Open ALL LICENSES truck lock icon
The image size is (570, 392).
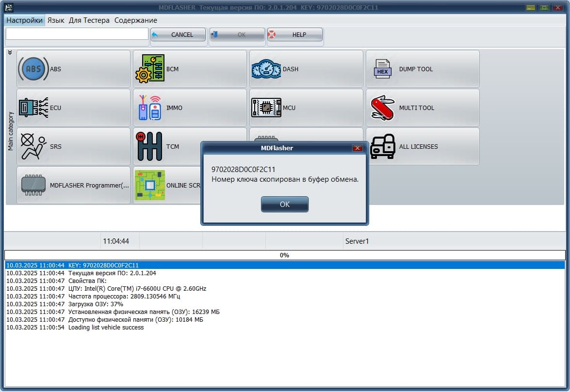pyautogui.click(x=423, y=146)
